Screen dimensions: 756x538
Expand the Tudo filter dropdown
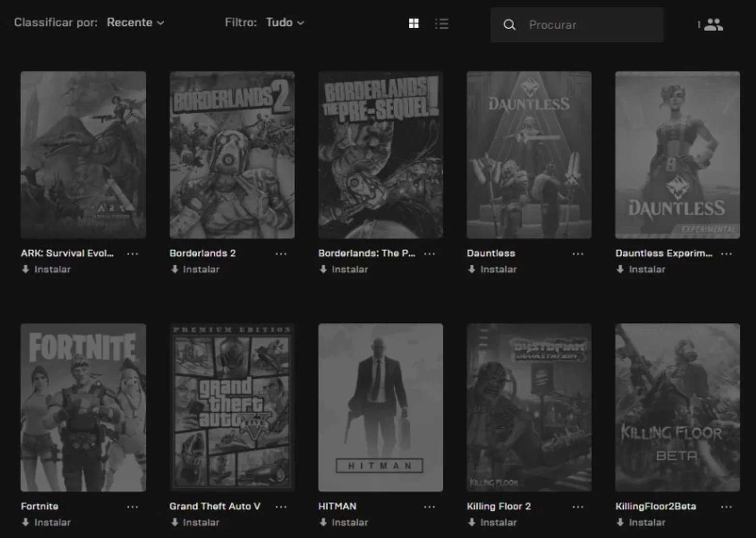(x=285, y=22)
